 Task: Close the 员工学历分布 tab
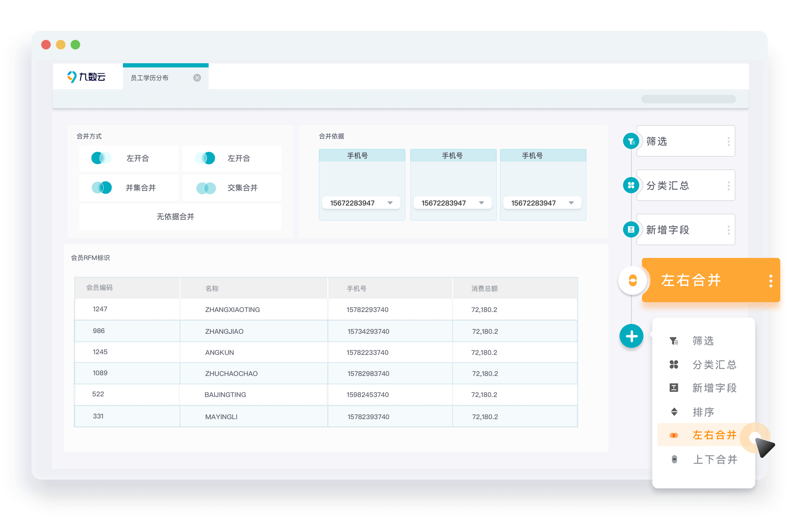[x=197, y=78]
